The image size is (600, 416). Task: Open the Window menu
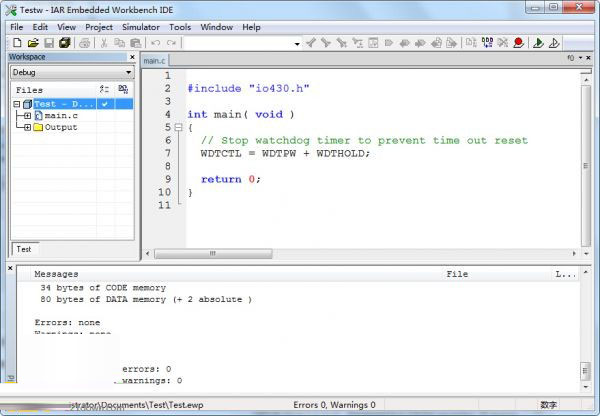click(x=217, y=27)
